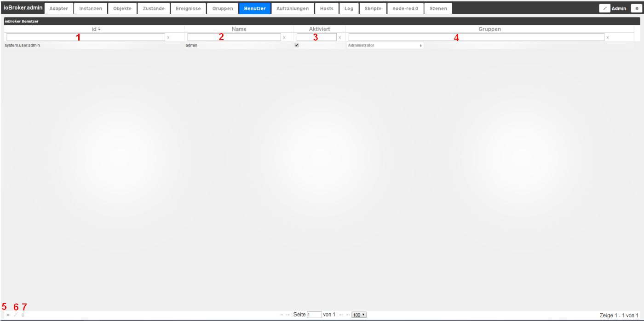This screenshot has width=644, height=321.
Task: Open the Adapter tab
Action: point(58,8)
